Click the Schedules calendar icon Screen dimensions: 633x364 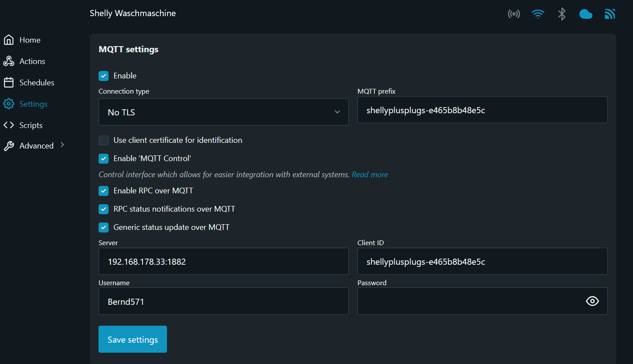[9, 83]
